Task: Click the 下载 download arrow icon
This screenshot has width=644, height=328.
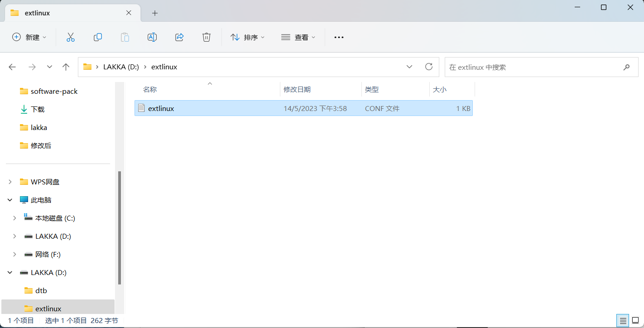Action: tap(24, 109)
